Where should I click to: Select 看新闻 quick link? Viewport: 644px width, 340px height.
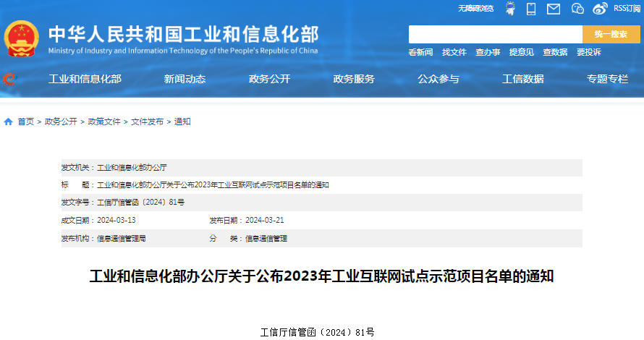pos(420,52)
